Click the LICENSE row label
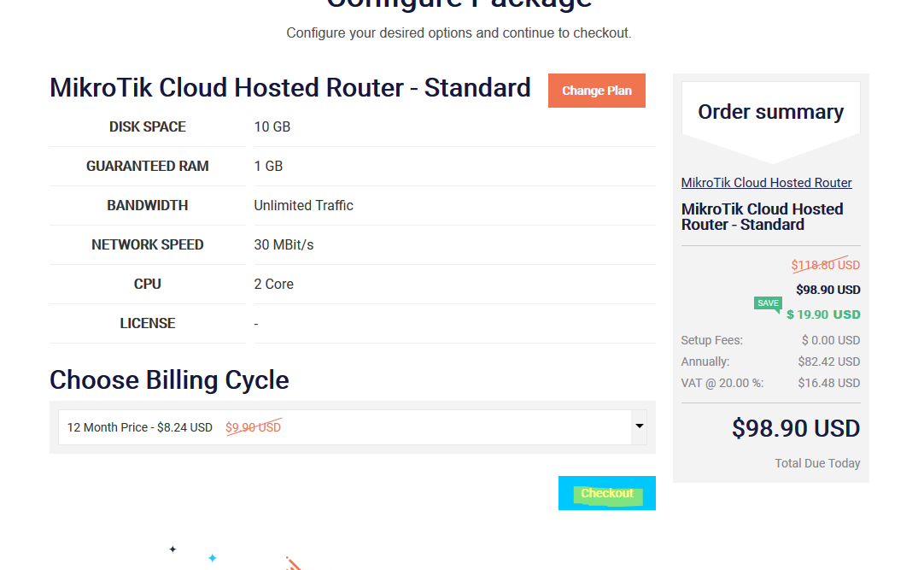 [148, 324]
